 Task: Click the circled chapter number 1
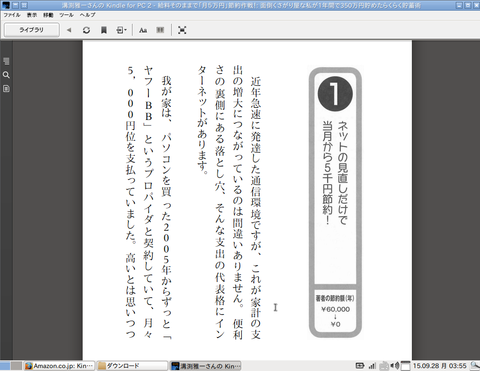tap(335, 94)
